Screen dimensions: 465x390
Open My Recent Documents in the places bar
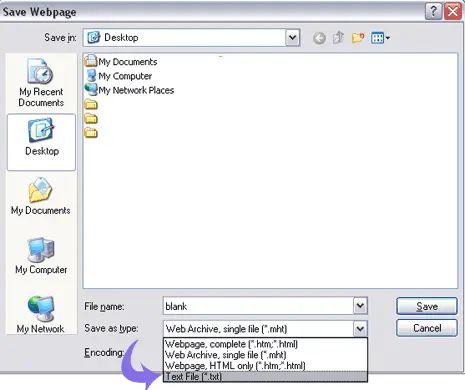pyautogui.click(x=41, y=83)
